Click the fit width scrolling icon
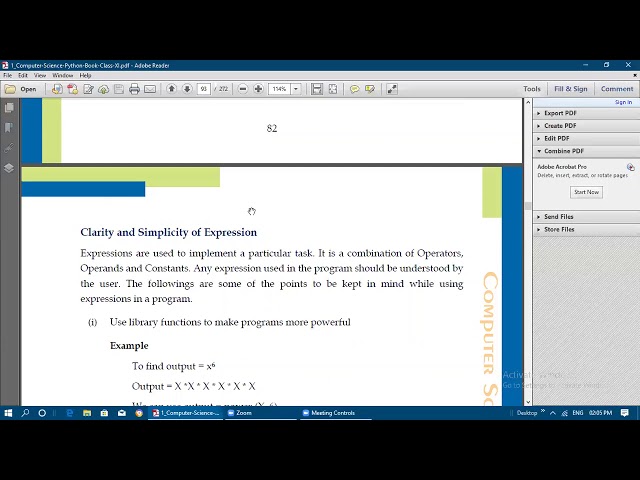 317,89
